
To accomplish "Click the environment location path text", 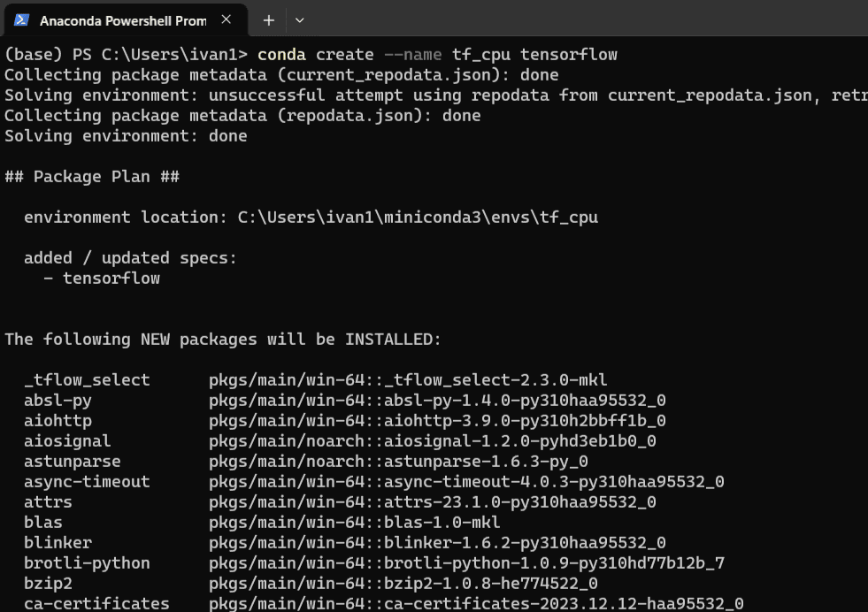I will coord(418,218).
